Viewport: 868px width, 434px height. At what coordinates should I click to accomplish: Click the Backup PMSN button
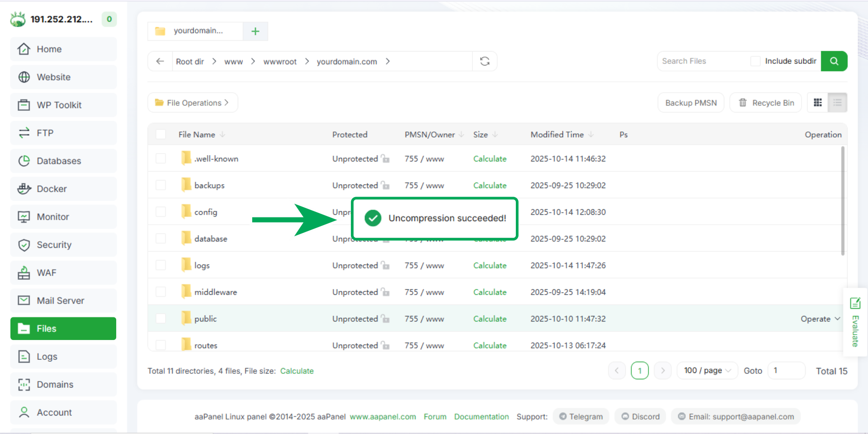tap(691, 103)
